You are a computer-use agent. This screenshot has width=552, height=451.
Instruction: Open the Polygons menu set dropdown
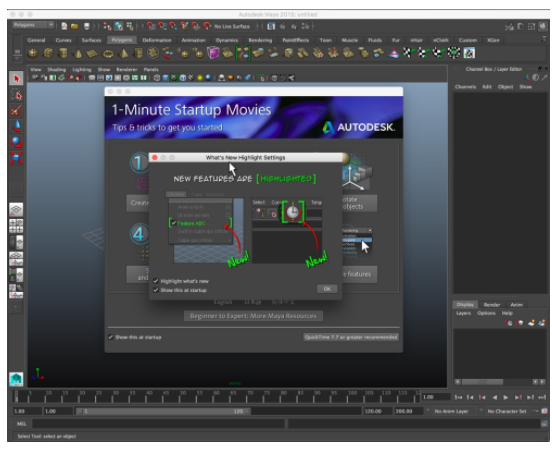point(33,25)
